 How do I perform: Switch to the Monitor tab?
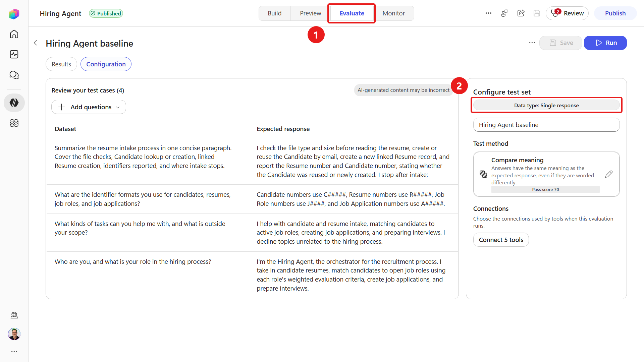393,13
